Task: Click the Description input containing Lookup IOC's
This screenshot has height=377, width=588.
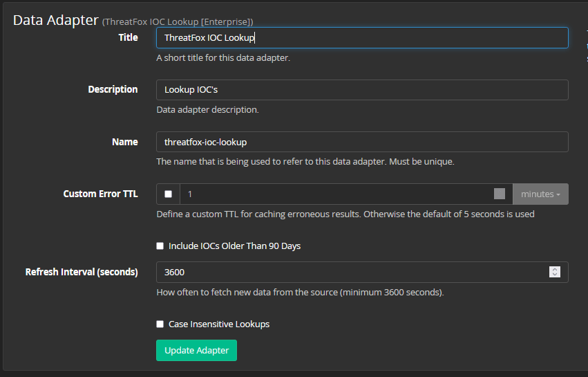Action: pyautogui.click(x=362, y=90)
